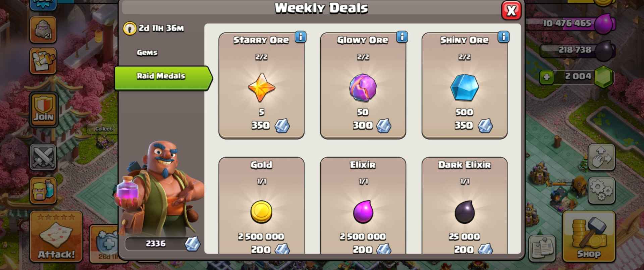Viewport: 644px width, 270px height.
Task: Tap the green plus to add gems
Action: [x=547, y=77]
